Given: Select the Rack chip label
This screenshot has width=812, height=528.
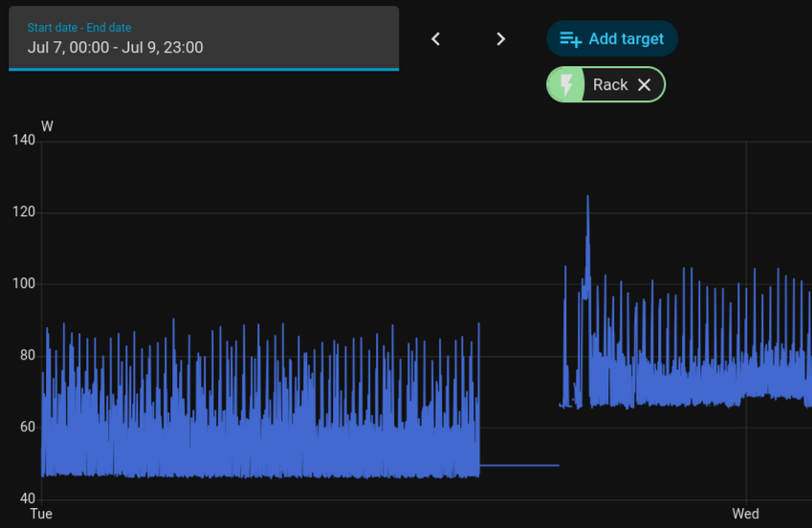Looking at the screenshot, I should 610,84.
